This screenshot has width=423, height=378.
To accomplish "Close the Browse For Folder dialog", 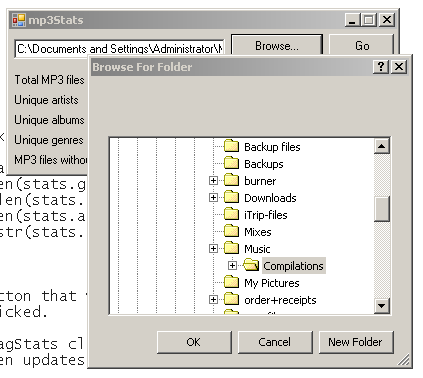I will tap(399, 67).
